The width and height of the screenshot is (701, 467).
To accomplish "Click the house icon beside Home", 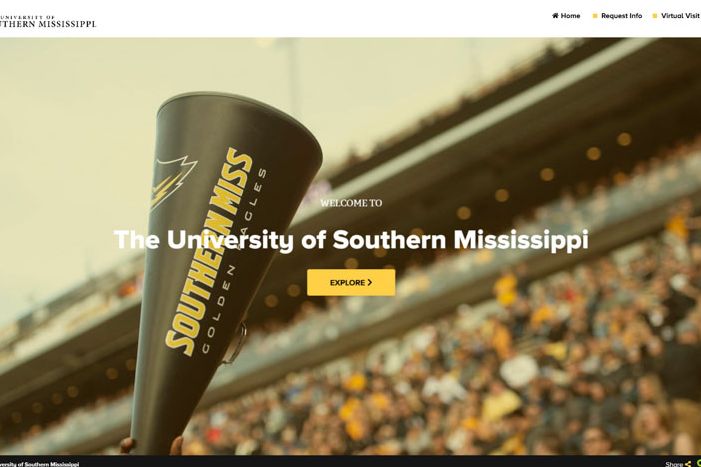I will click(x=555, y=16).
